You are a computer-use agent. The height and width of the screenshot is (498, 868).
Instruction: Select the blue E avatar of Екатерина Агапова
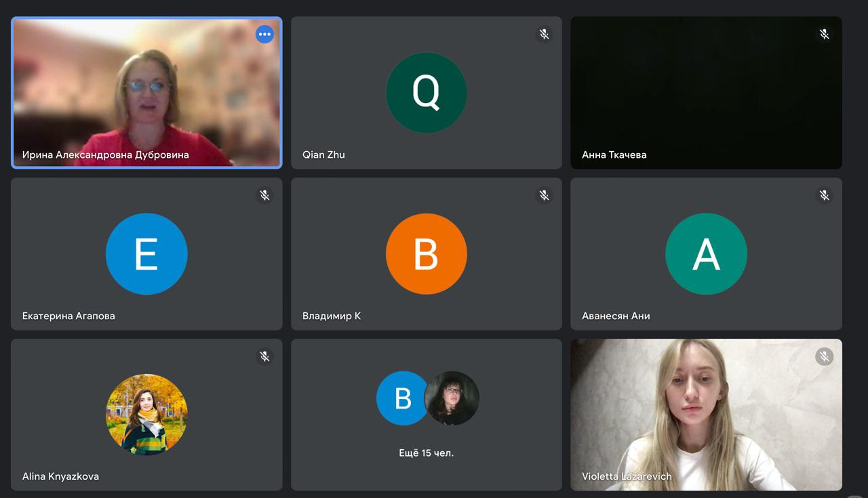point(146,254)
